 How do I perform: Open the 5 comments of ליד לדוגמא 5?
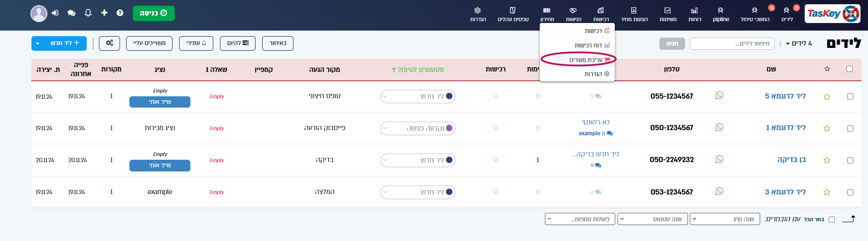point(596,96)
